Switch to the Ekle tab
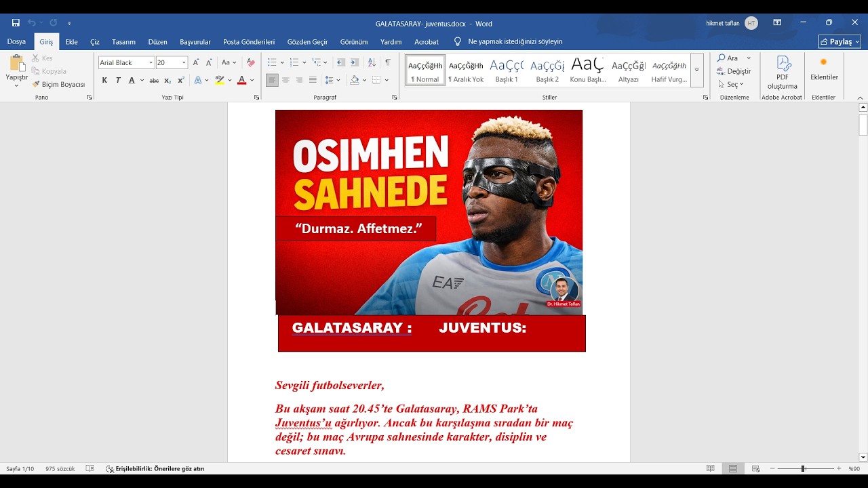The width and height of the screenshot is (868, 488). coord(71,41)
